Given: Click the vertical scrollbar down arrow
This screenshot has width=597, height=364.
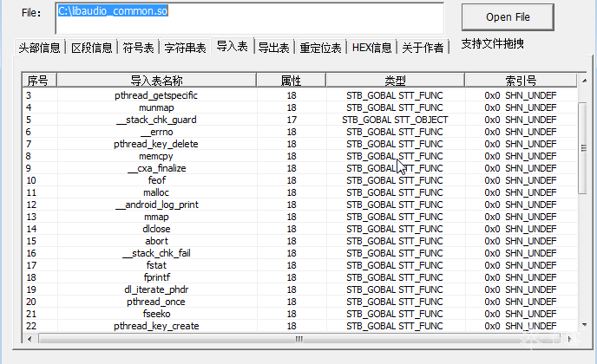Looking at the screenshot, I should coord(584,325).
